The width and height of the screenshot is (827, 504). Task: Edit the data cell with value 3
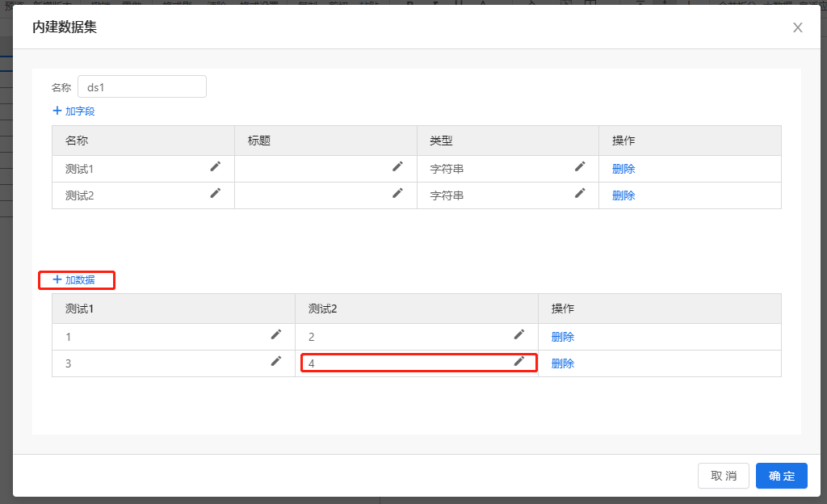click(x=276, y=361)
